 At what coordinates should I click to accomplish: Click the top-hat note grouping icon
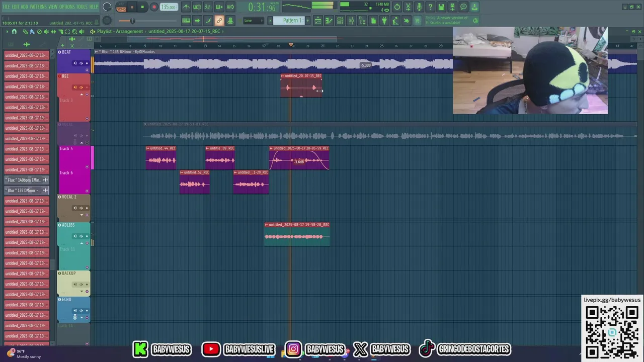(230, 21)
